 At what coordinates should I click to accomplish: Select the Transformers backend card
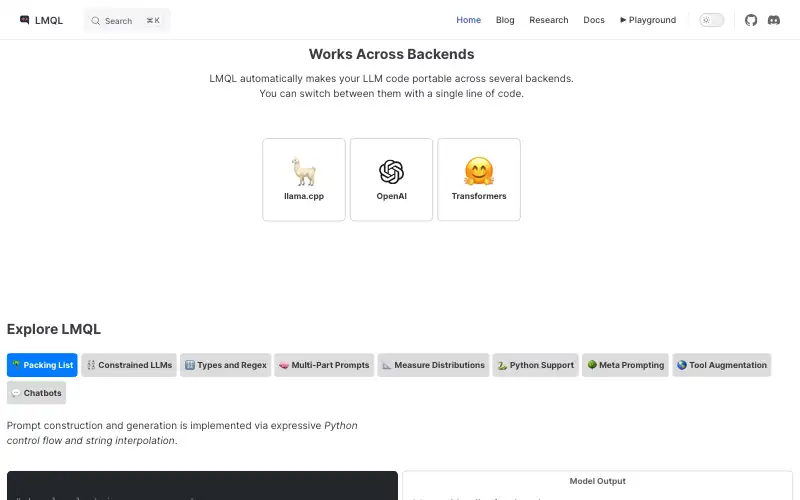479,180
